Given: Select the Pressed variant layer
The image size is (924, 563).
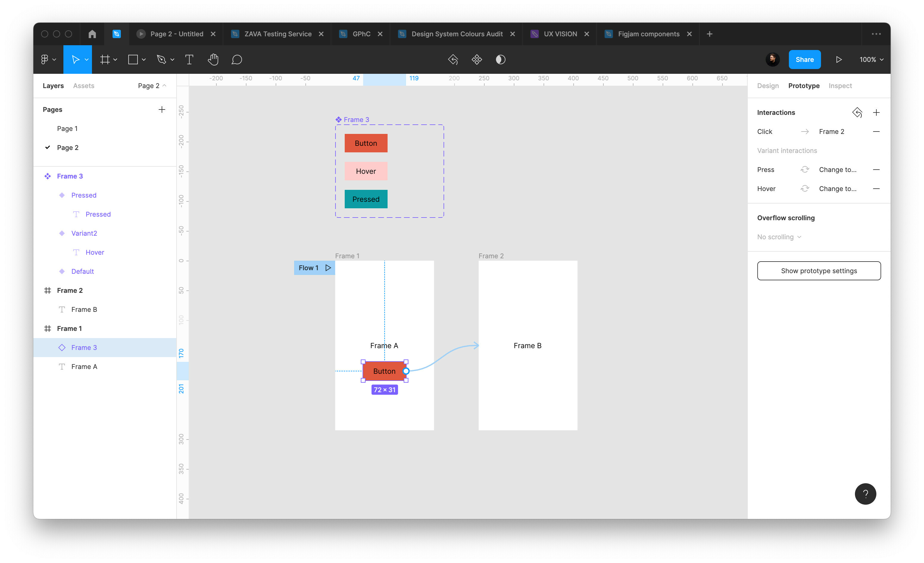Looking at the screenshot, I should tap(104, 195).
